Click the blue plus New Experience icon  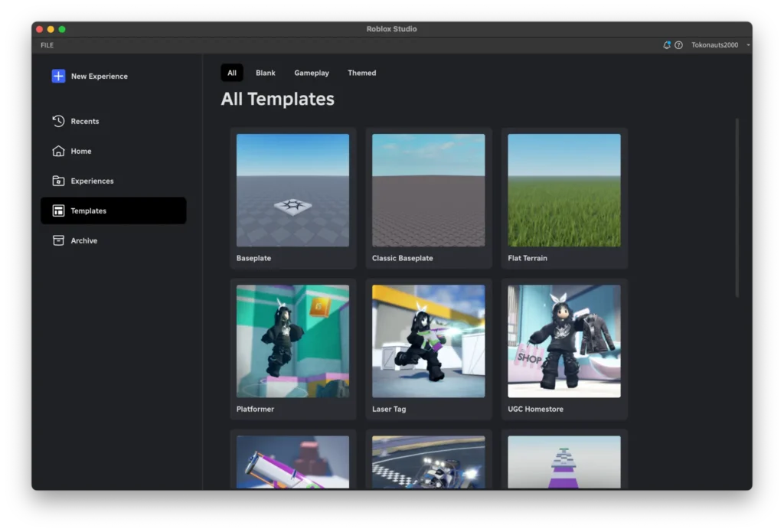(58, 76)
